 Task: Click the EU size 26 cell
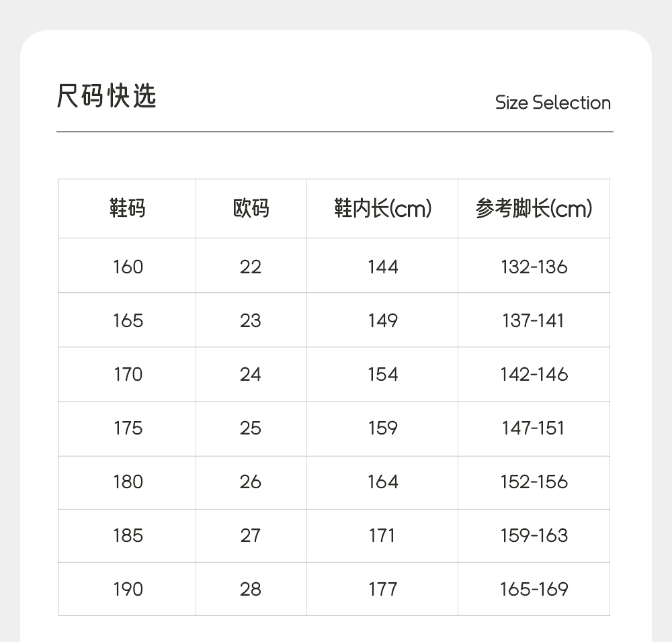tap(250, 481)
